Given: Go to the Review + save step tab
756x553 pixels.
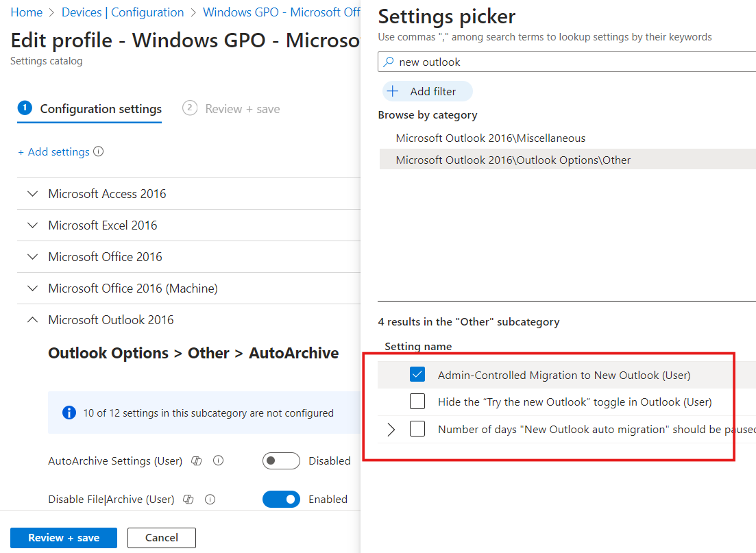Looking at the screenshot, I should [x=231, y=109].
